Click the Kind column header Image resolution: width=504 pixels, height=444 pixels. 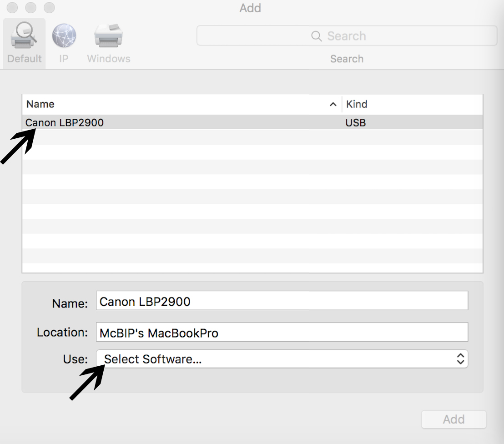click(413, 104)
